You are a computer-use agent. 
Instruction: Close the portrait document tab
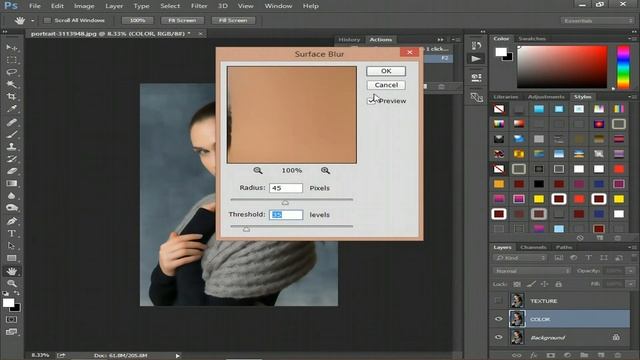pos(200,34)
